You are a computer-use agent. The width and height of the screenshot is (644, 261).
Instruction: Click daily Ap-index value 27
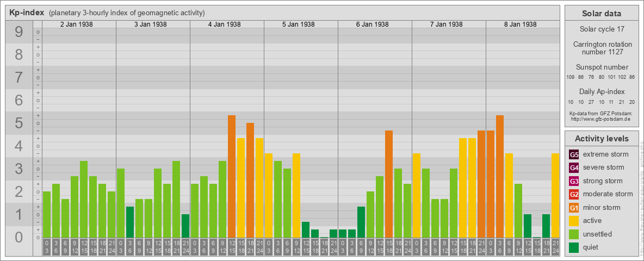591,102
